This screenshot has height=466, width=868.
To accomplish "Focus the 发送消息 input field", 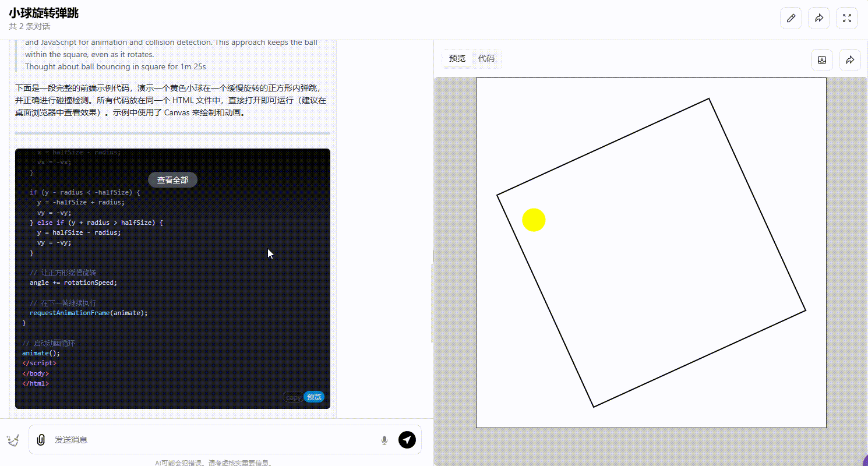I will click(213, 440).
